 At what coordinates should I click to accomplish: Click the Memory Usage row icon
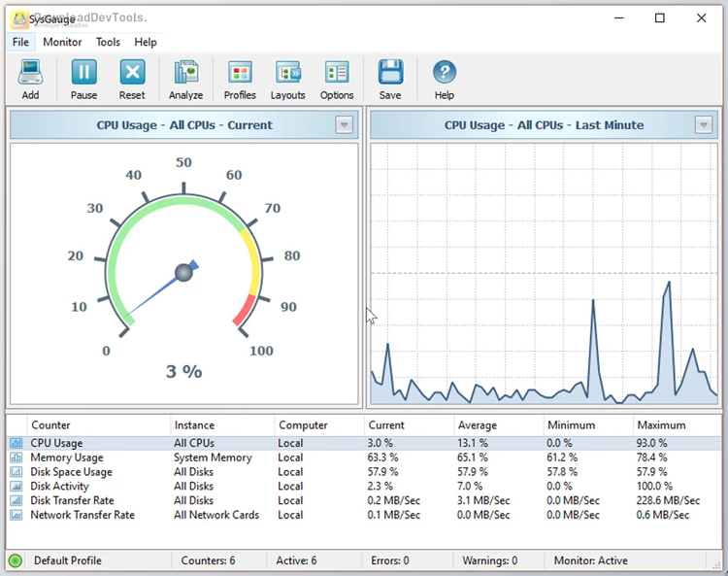pyautogui.click(x=17, y=457)
